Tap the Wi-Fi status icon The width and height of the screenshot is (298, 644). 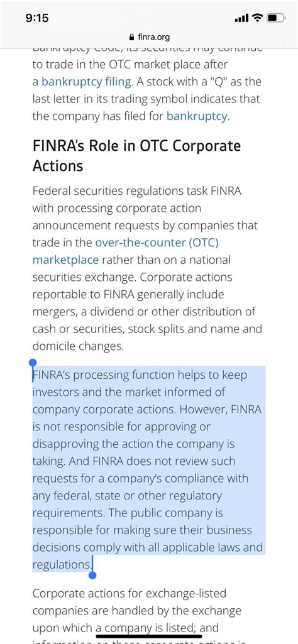(257, 18)
